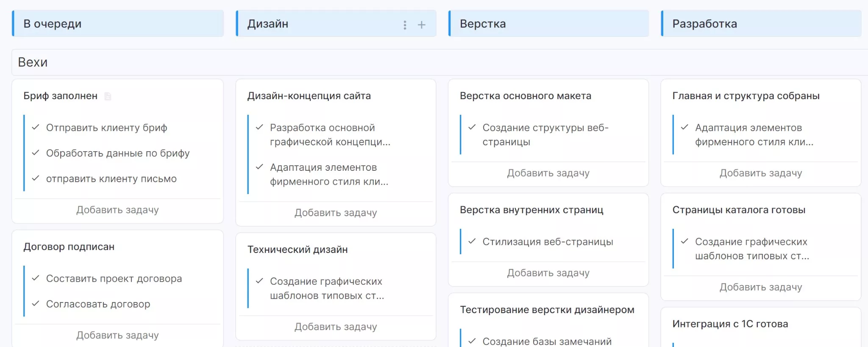
Task: Click the plus icon in Дизайн column
Action: point(421,25)
